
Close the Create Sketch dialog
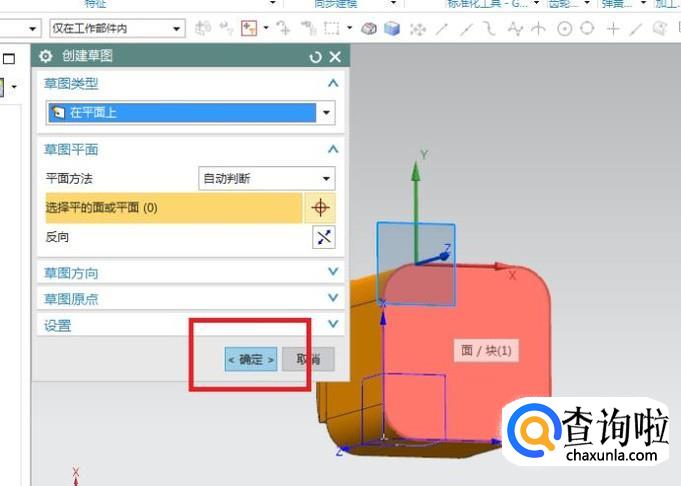(335, 56)
